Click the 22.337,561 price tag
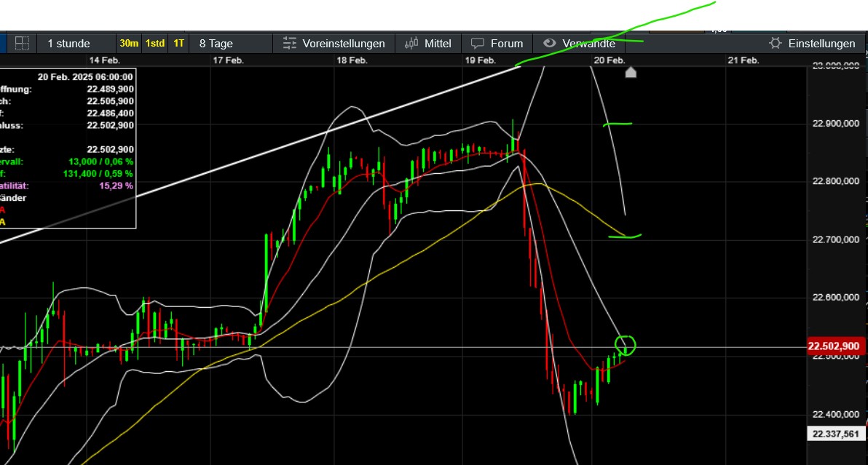This screenshot has width=868, height=465. point(835,434)
